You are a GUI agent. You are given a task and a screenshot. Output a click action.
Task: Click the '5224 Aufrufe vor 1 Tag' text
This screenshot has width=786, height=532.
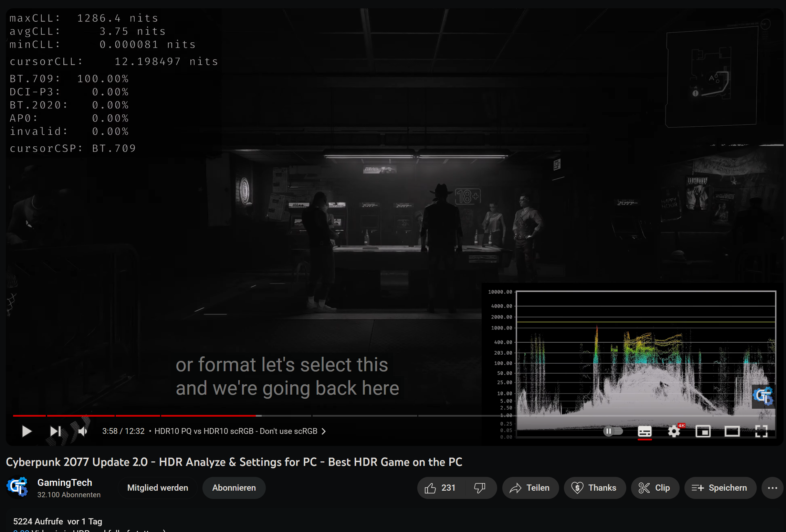pos(57,521)
